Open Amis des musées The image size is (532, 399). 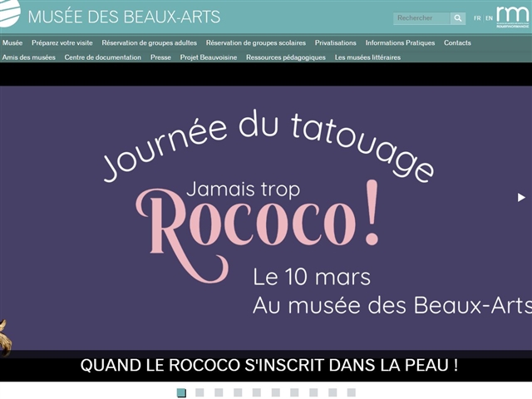29,57
